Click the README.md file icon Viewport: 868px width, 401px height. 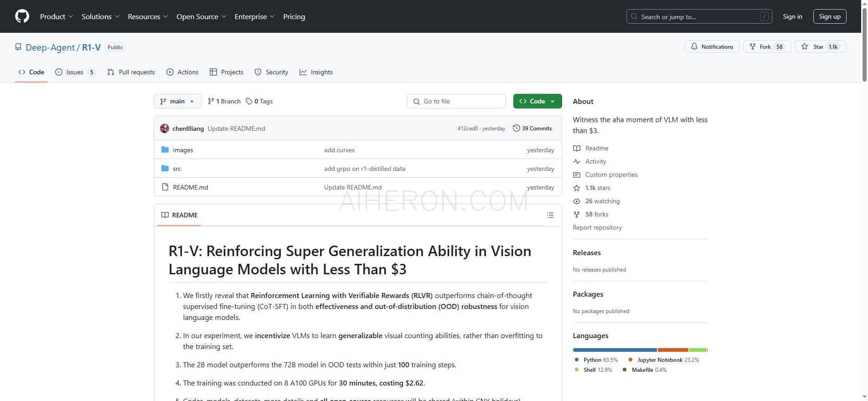pyautogui.click(x=165, y=187)
